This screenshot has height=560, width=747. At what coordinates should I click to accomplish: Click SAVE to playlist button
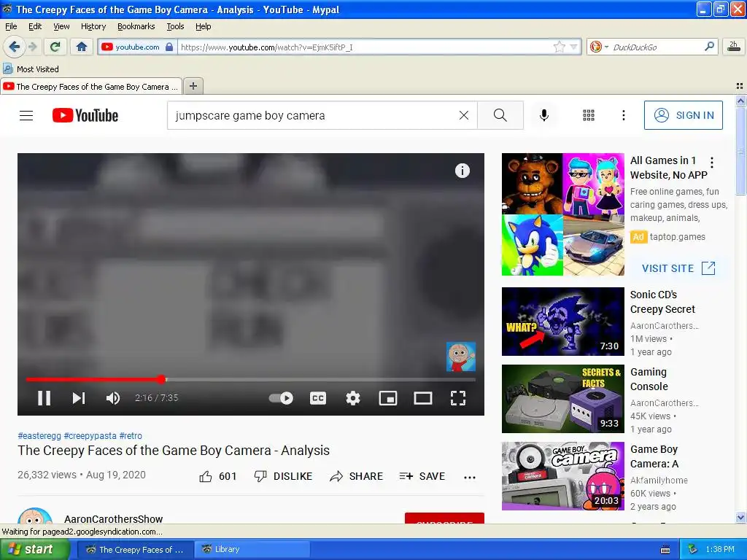point(422,476)
